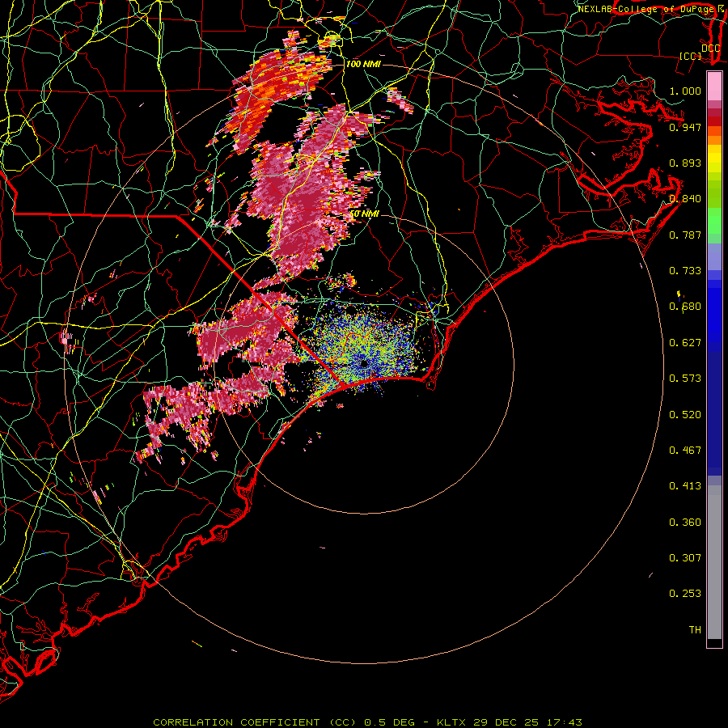The image size is (728, 728).
Task: Click the 50 NMI range ring label
Action: [364, 214]
